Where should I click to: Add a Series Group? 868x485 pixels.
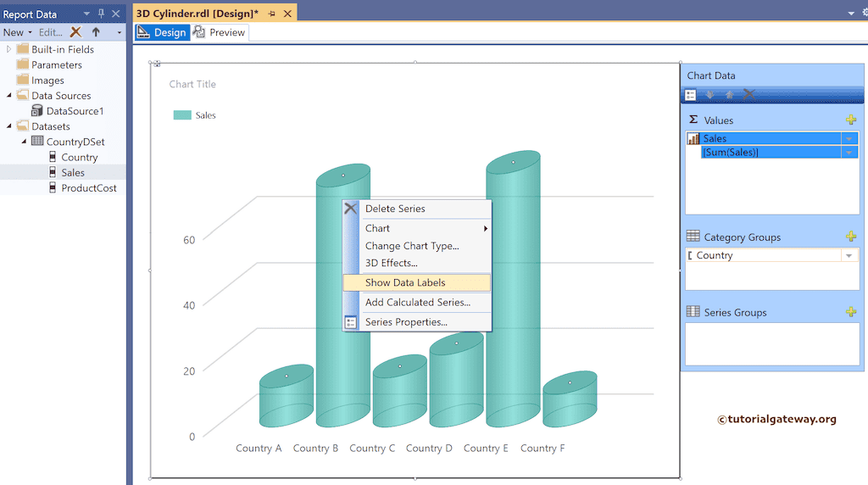(x=851, y=312)
